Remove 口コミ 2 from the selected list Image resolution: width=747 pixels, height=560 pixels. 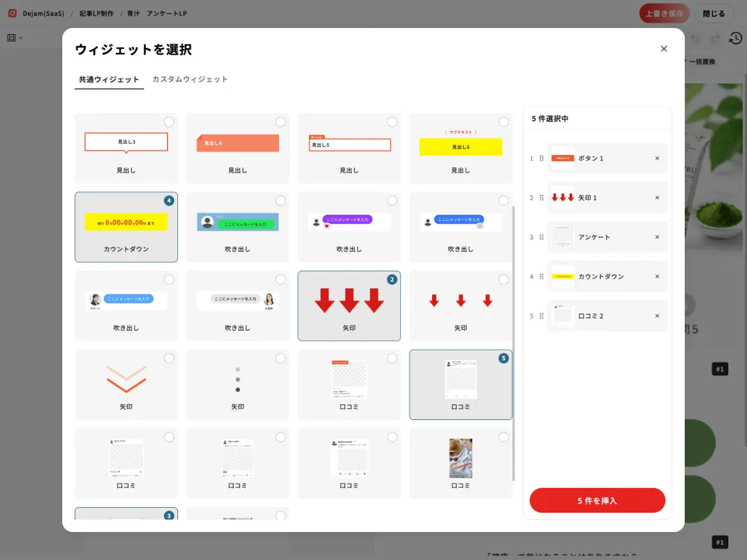tap(657, 316)
